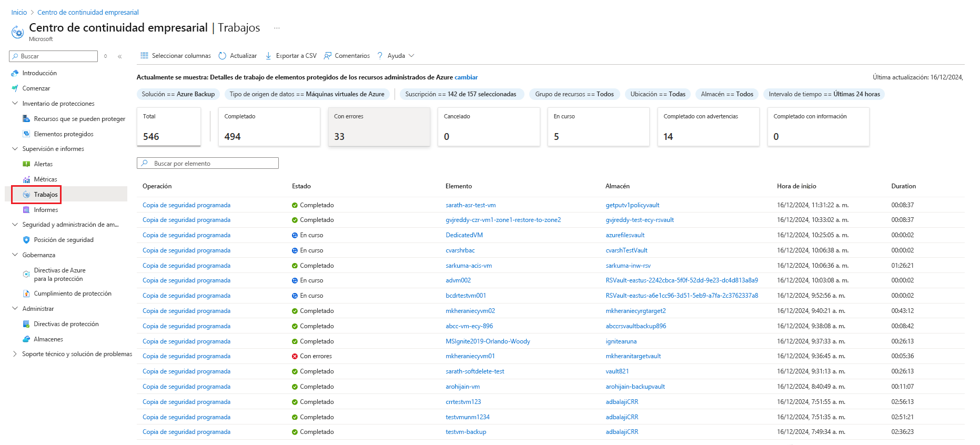Collapse Inventario de protecciones section
Viewport: 980px width, 445px height.
coord(15,104)
